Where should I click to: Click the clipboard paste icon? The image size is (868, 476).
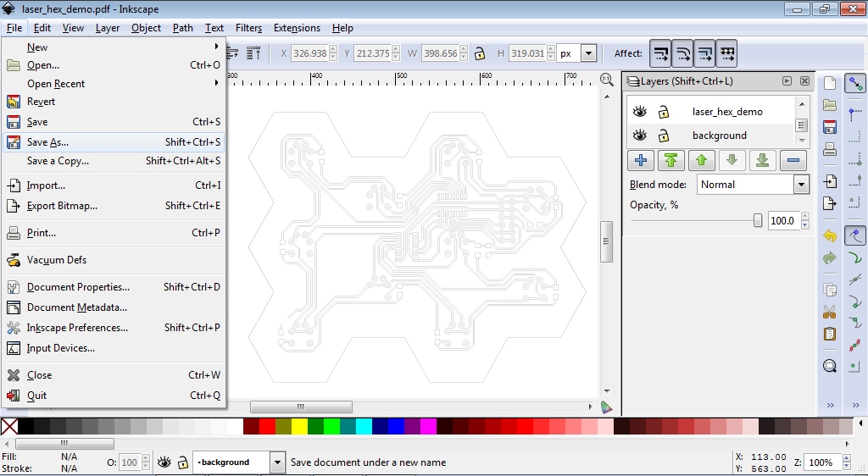[x=829, y=334]
